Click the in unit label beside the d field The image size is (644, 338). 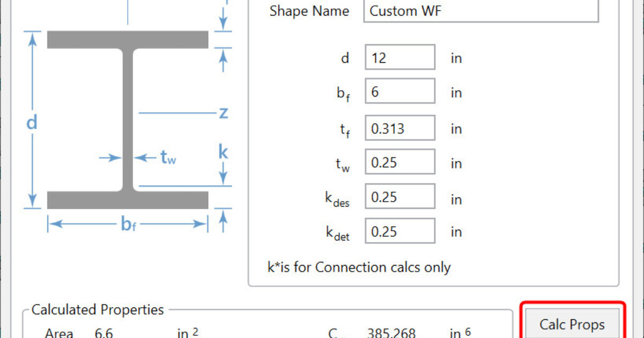pyautogui.click(x=455, y=57)
